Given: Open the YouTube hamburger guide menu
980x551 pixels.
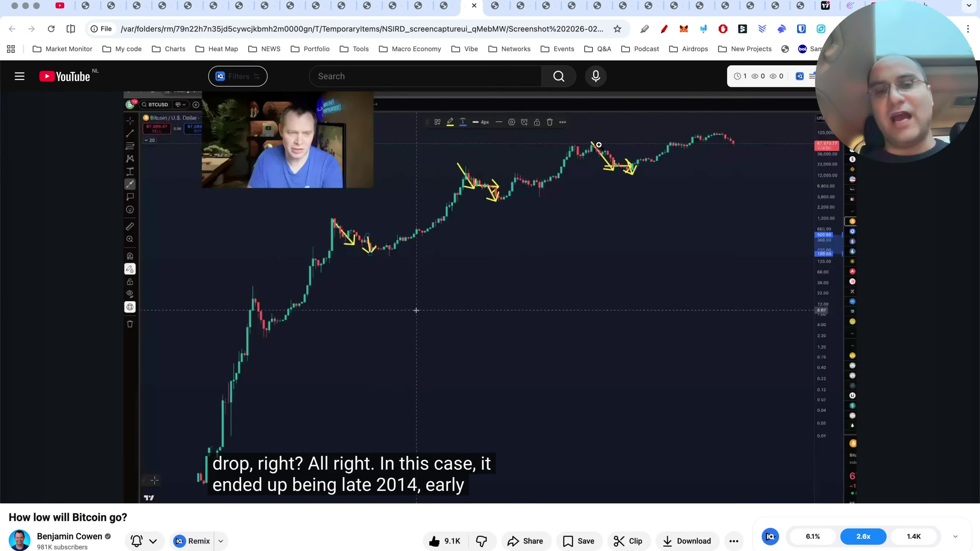Looking at the screenshot, I should (x=19, y=77).
